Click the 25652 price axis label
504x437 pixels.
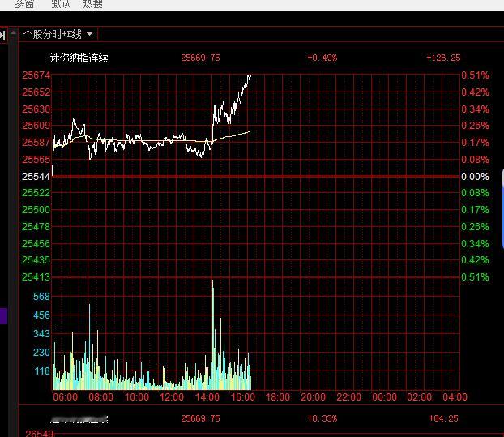tap(36, 92)
